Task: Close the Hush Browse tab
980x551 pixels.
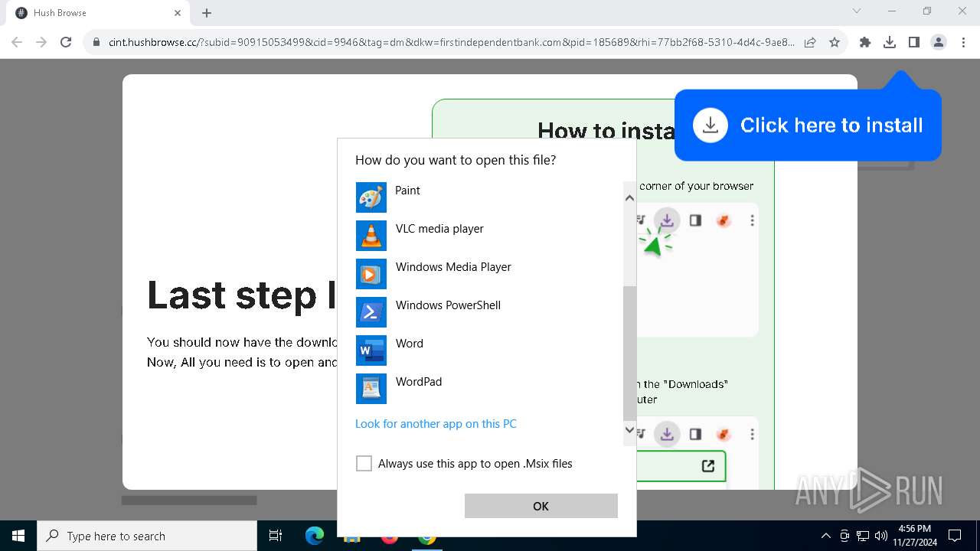Action: point(178,13)
